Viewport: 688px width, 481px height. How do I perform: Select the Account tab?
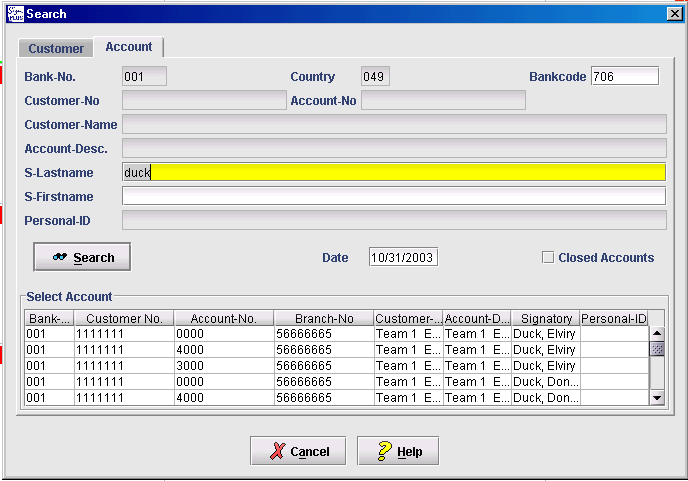[x=128, y=47]
